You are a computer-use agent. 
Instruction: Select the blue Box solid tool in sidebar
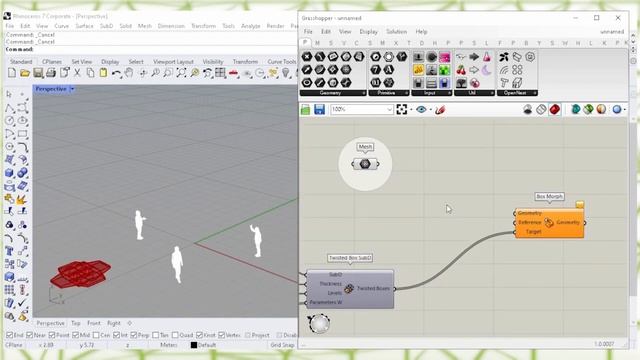click(9, 173)
